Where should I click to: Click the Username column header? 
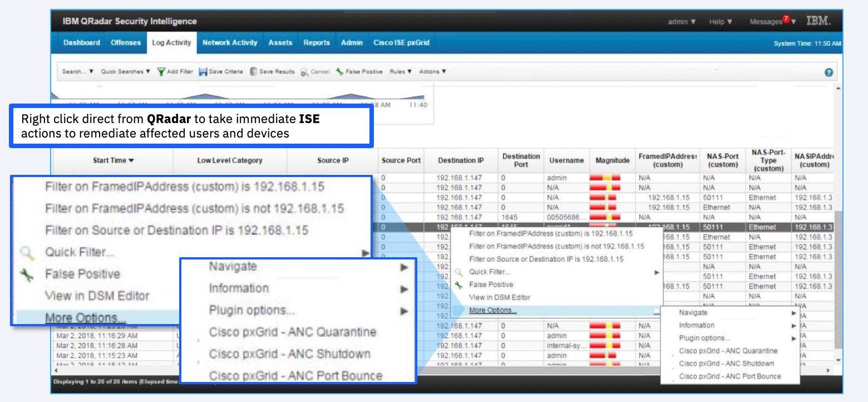click(x=566, y=160)
